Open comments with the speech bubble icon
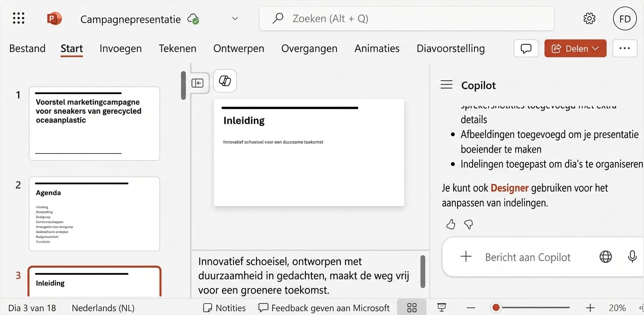The height and width of the screenshot is (315, 644). [525, 48]
